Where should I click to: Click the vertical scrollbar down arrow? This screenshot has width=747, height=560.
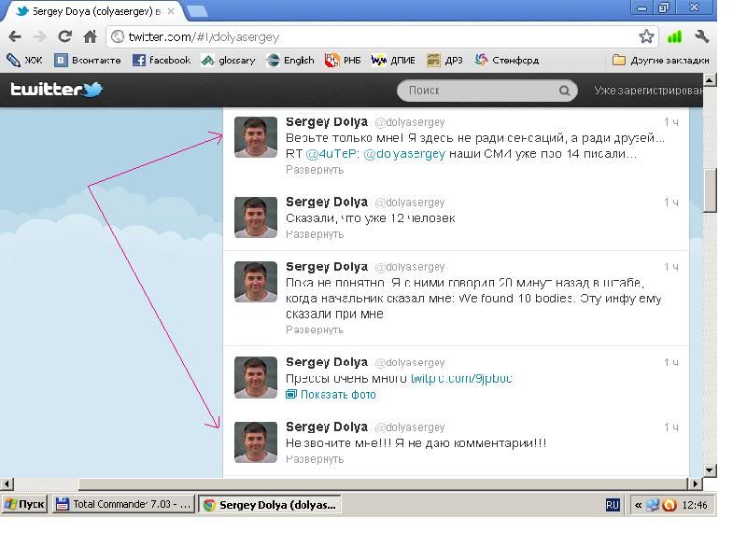(x=710, y=470)
